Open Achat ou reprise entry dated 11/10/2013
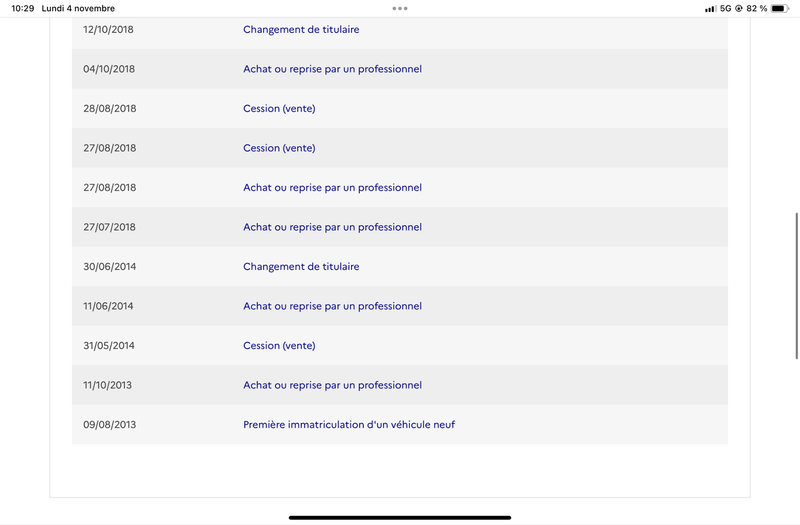Viewport: 800px width, 525px height. tap(332, 385)
